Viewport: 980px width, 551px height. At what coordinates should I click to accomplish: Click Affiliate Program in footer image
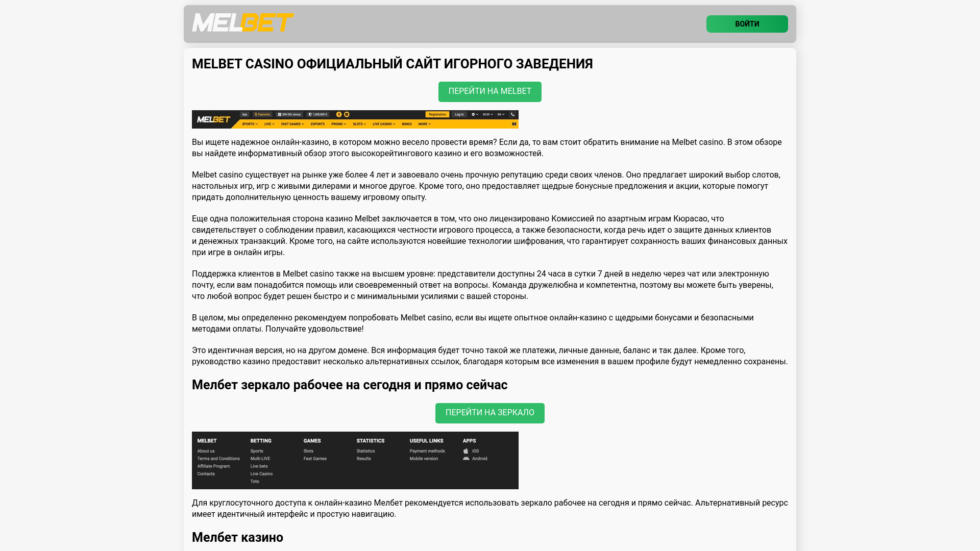click(213, 466)
